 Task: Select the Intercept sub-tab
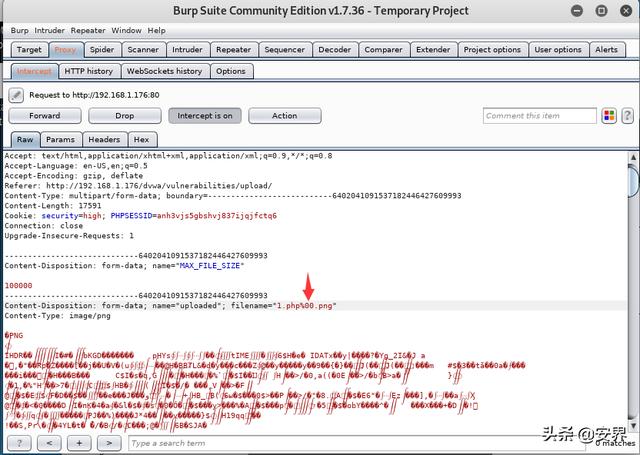[x=34, y=71]
